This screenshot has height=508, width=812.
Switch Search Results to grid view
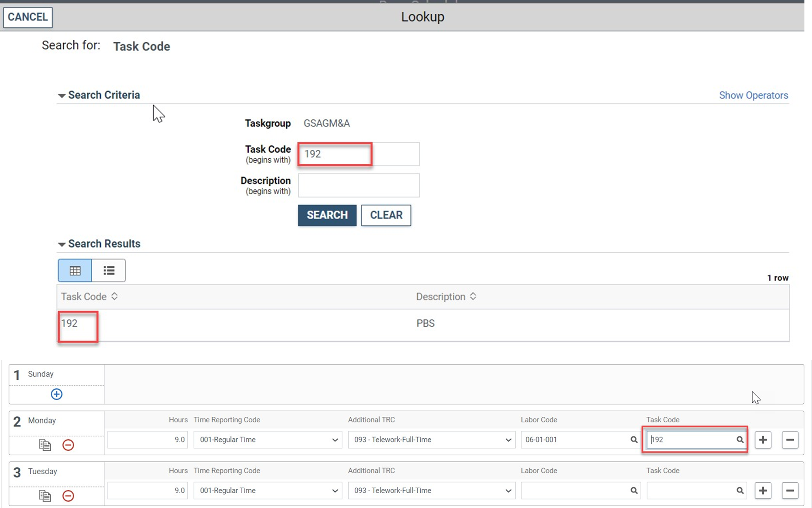[75, 270]
